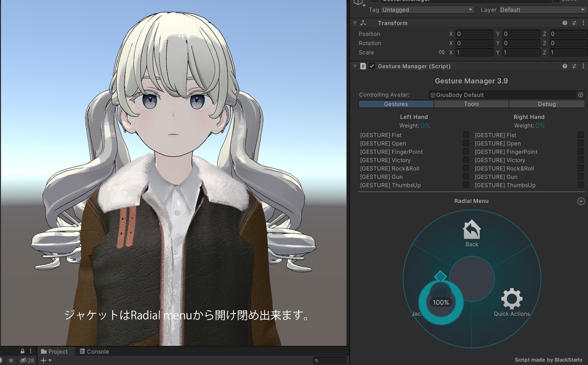588x365 pixels.
Task: Open the Tag dropdown showing Untagged
Action: coord(427,10)
